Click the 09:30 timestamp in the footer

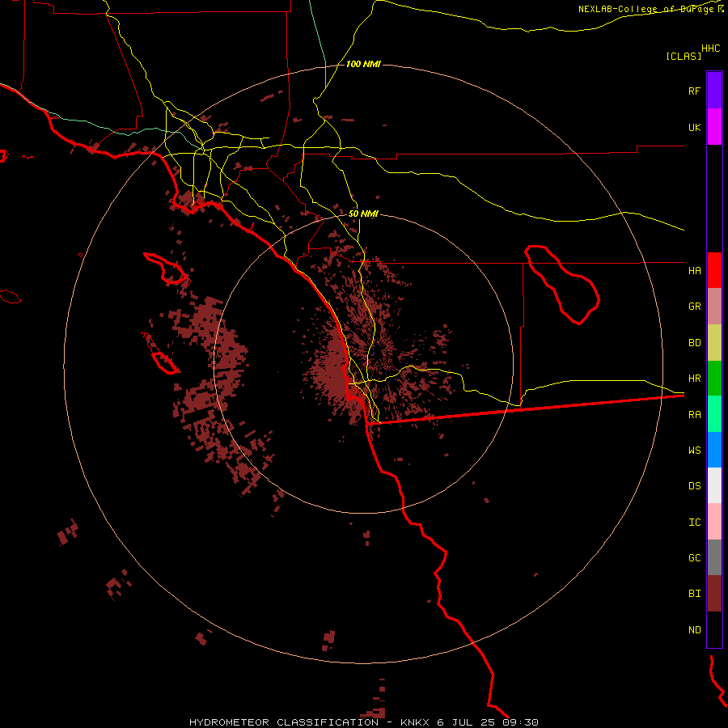coord(520,722)
